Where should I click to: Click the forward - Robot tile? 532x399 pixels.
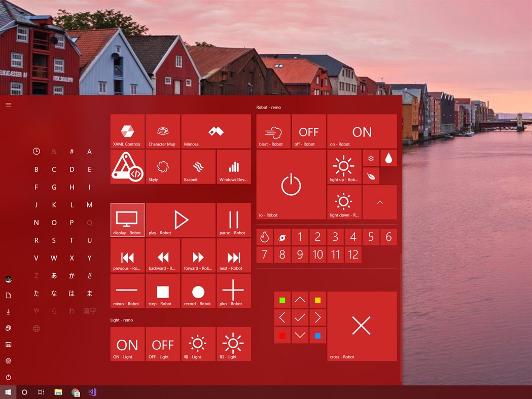click(198, 255)
